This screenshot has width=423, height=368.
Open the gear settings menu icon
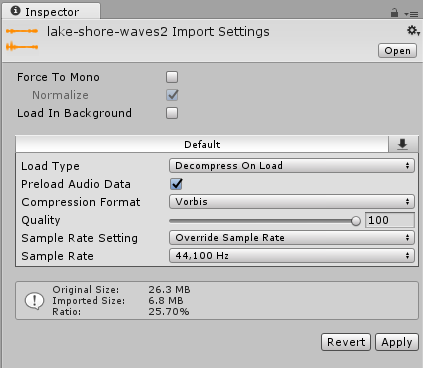pos(413,31)
